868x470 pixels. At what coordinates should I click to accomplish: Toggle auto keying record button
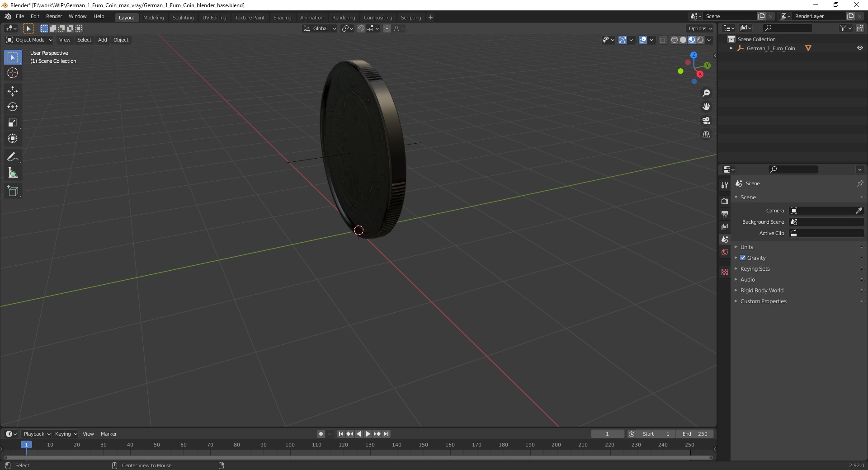click(x=321, y=434)
